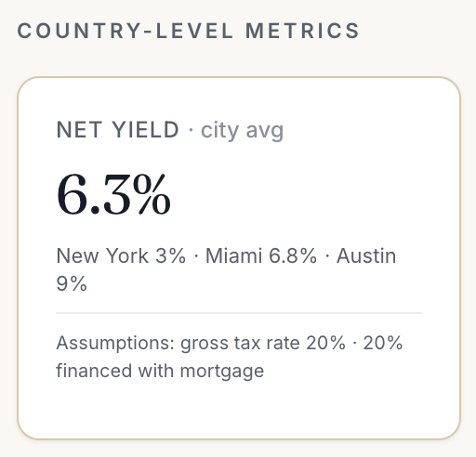Select the large 6.3% yield value
The image size is (476, 457).
coord(113,194)
